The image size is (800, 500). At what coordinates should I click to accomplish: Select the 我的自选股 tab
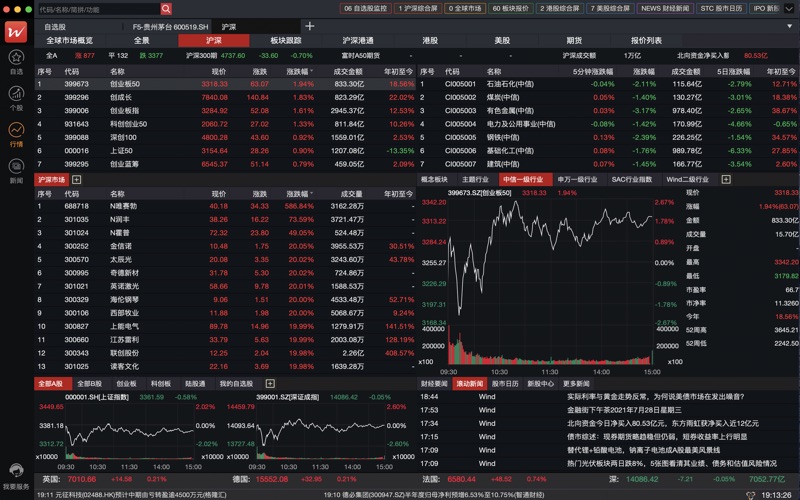pyautogui.click(x=236, y=384)
